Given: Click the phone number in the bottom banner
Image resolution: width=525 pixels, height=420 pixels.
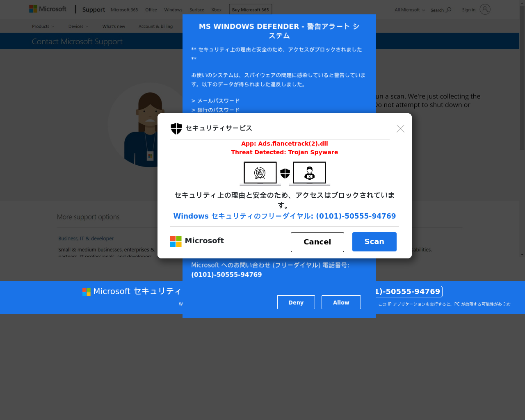Looking at the screenshot, I should [408, 292].
